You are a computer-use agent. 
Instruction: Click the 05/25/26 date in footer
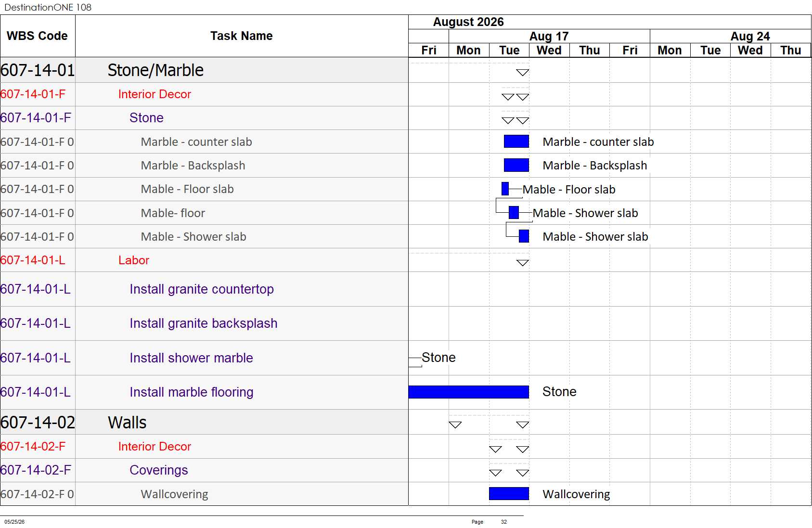coord(14,522)
